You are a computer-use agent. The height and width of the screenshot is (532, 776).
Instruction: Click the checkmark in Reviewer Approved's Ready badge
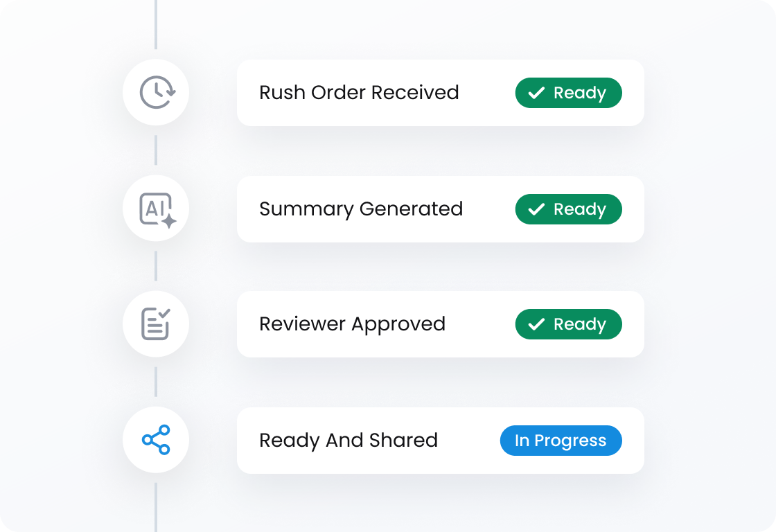tap(536, 324)
